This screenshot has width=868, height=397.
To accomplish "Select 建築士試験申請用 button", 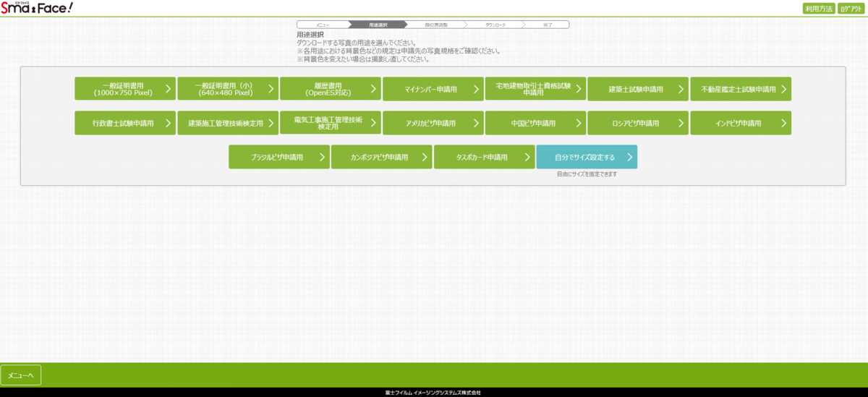I will point(638,89).
